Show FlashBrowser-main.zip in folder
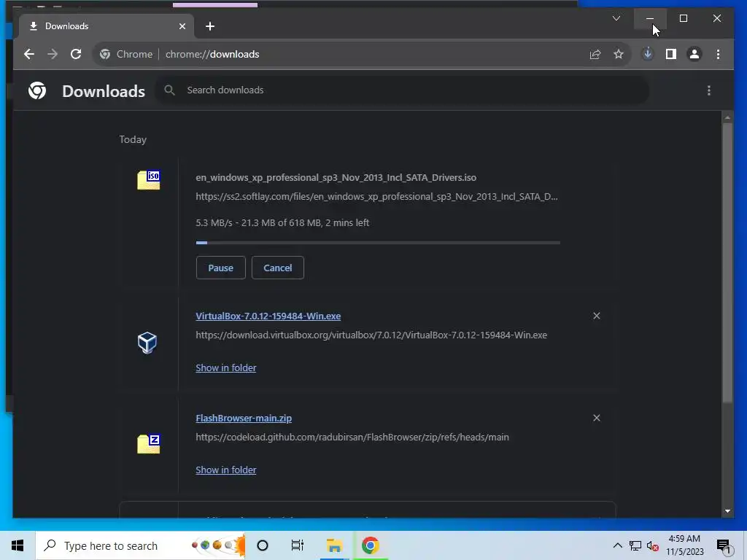747x560 pixels. (x=226, y=470)
